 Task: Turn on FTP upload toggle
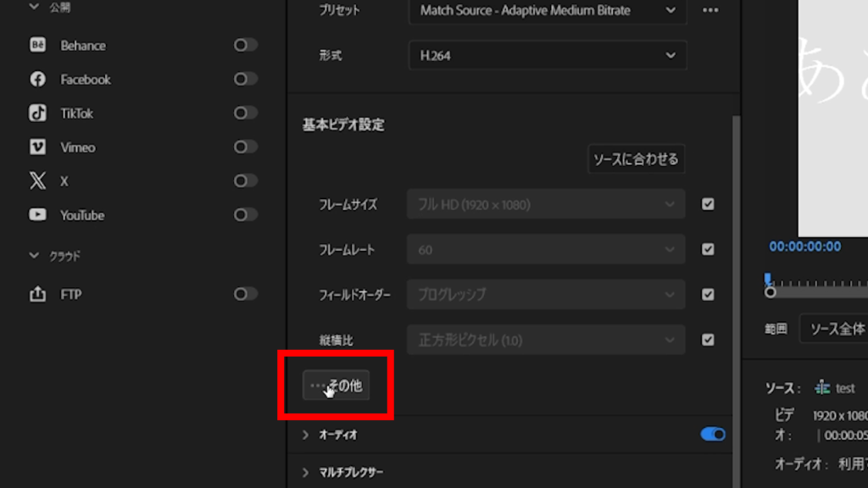point(245,294)
